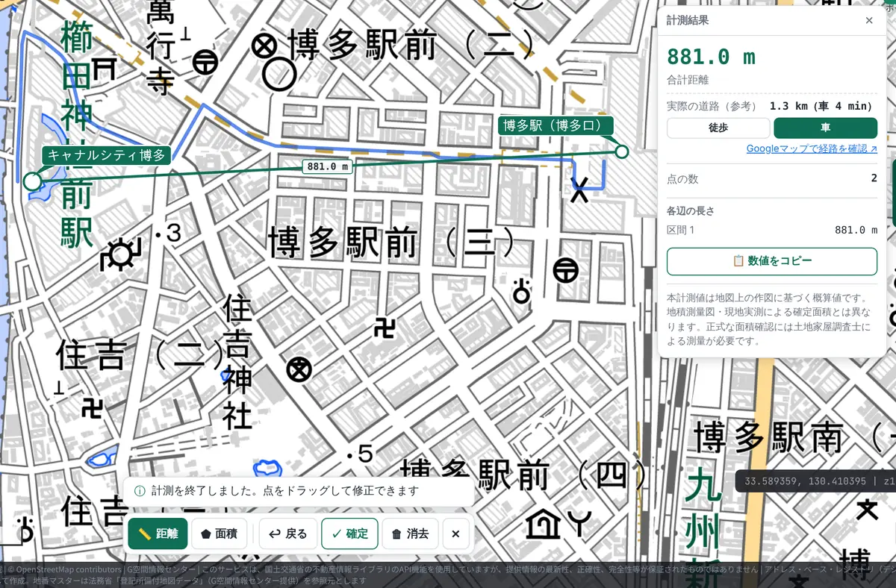The width and height of the screenshot is (896, 588).
Task: Click the post office symbol near 萬行寺
Action: (x=205, y=62)
